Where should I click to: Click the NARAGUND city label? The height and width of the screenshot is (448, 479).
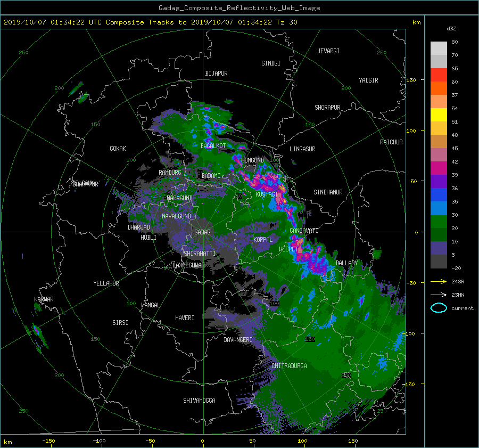point(180,198)
